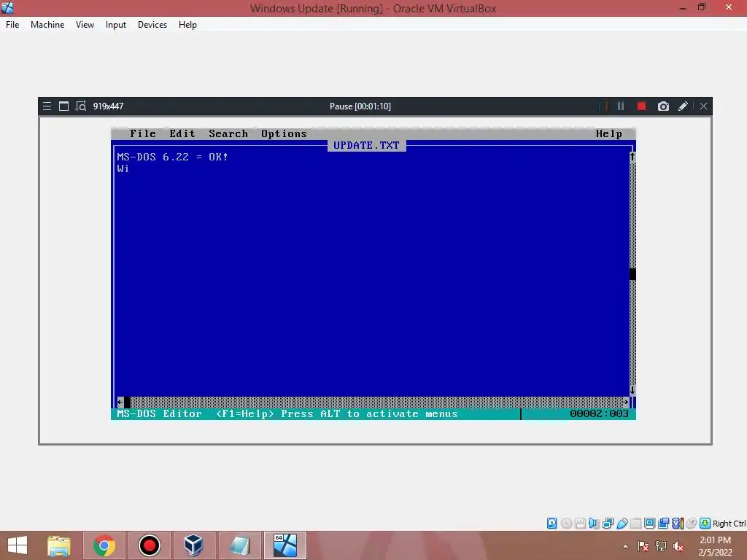Open the VirtualBox Input menu
Image resolution: width=747 pixels, height=560 pixels.
116,25
